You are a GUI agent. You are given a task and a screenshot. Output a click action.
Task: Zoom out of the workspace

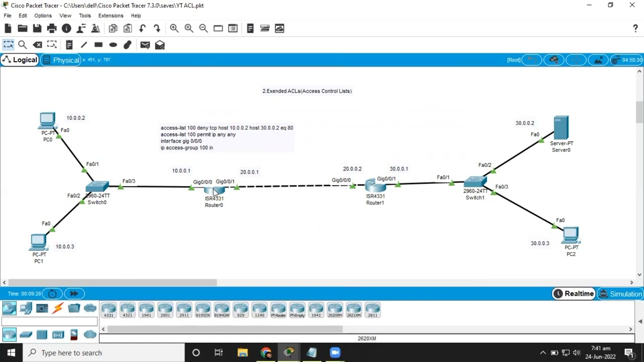coord(203,29)
